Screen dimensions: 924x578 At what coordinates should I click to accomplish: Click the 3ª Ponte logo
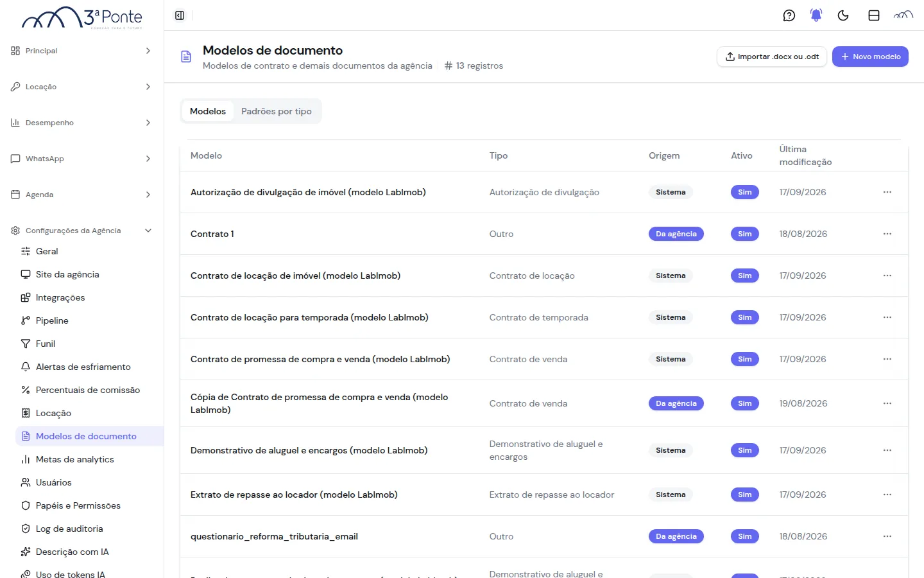click(x=82, y=18)
